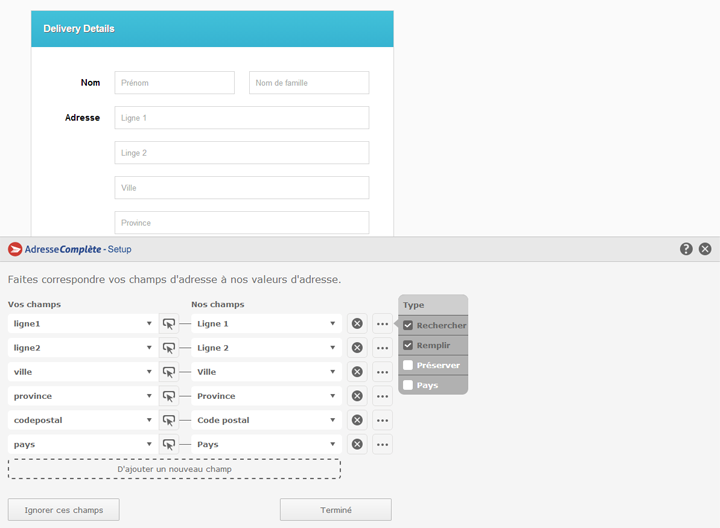Uncheck the Rechercher type checkbox
720x528 pixels.
click(408, 325)
